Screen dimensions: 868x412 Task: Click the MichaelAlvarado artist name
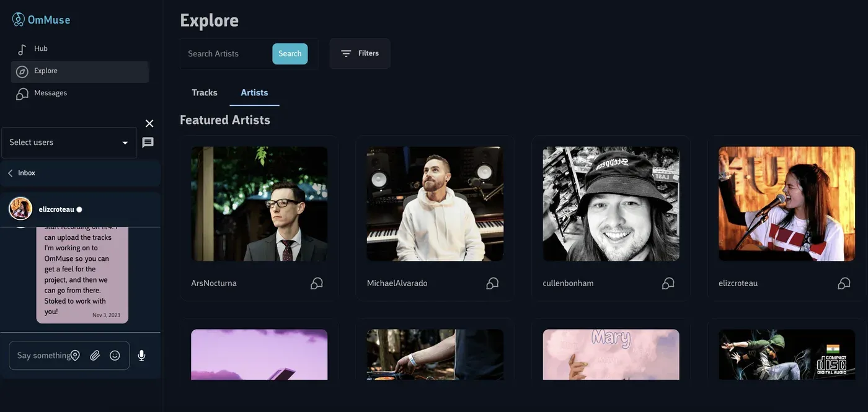(x=397, y=283)
